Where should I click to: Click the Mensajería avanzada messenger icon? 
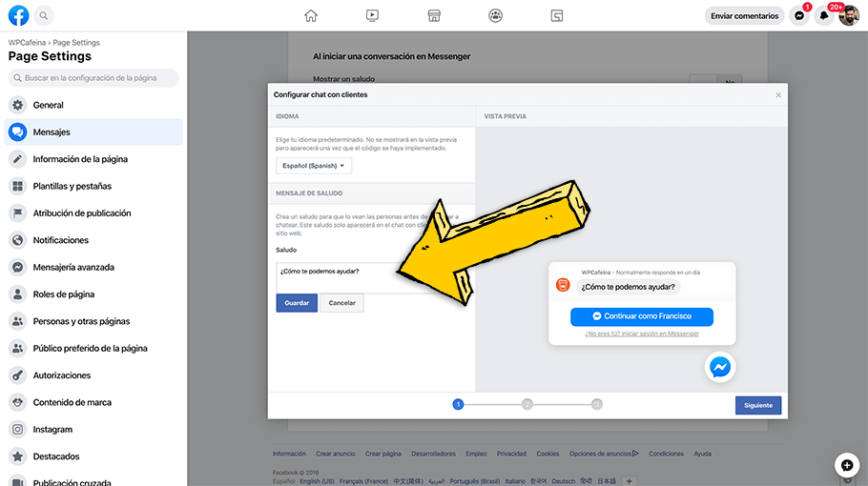pyautogui.click(x=18, y=268)
